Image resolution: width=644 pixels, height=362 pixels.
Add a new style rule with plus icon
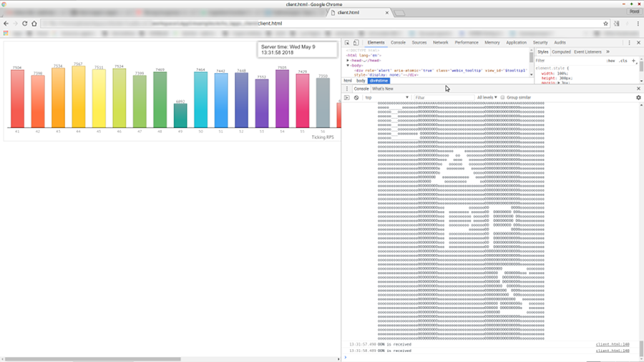(633, 61)
